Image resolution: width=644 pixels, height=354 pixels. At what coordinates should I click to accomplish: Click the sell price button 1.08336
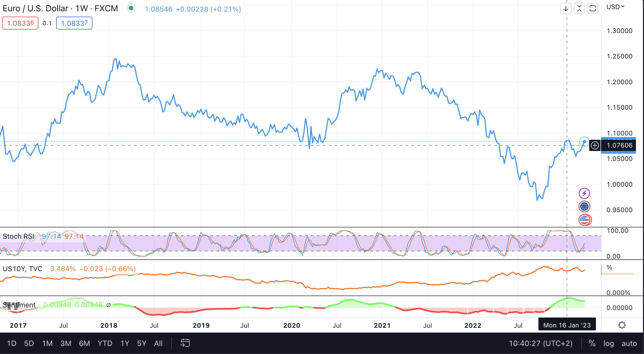pyautogui.click(x=20, y=23)
